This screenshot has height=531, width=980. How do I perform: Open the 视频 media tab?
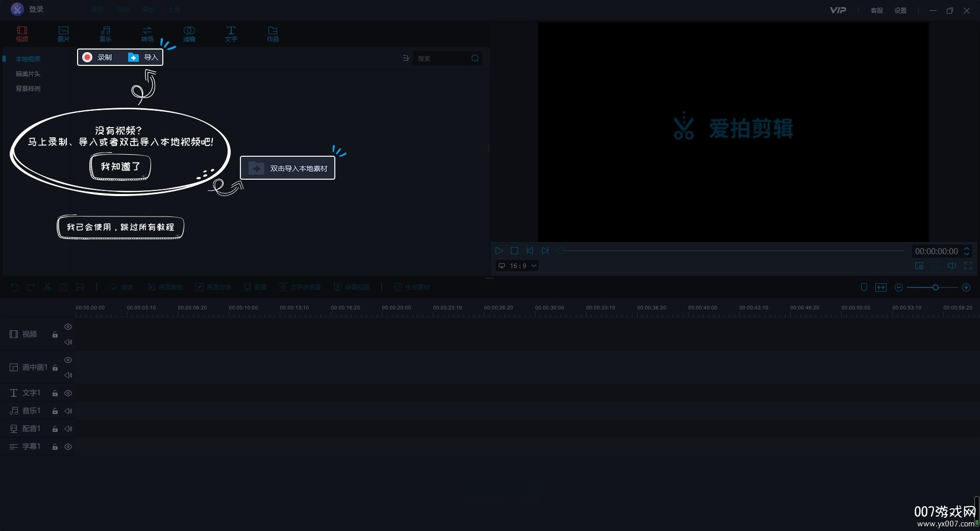pyautogui.click(x=22, y=34)
